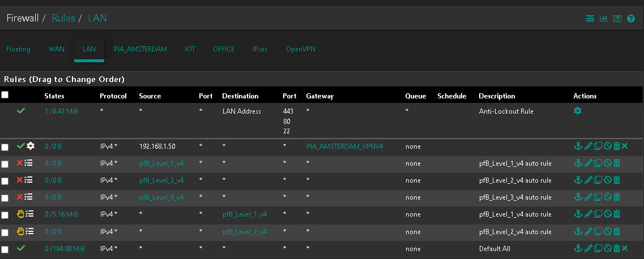Select the LAN tab
This screenshot has width=644, height=259.
(x=89, y=49)
